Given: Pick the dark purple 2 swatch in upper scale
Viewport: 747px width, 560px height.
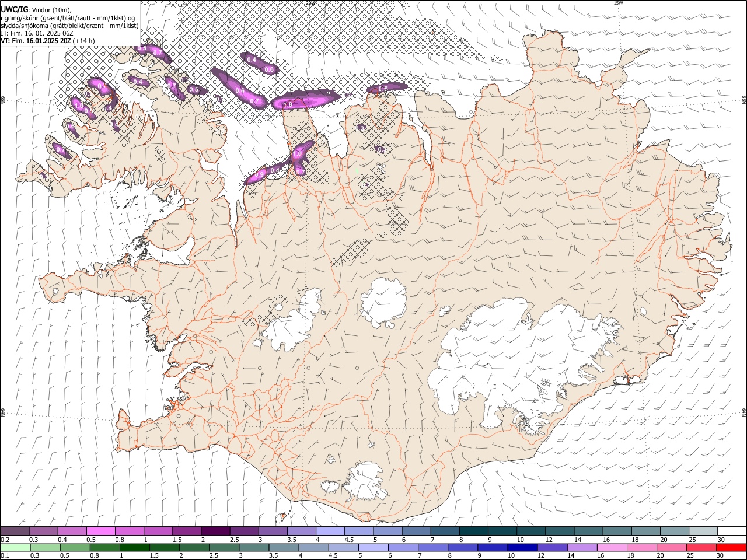Looking at the screenshot, I should point(215,531).
